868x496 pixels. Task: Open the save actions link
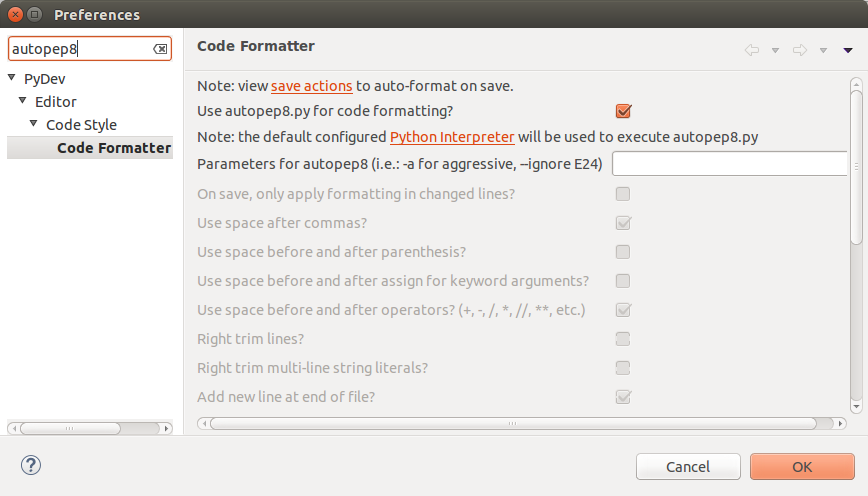pyautogui.click(x=312, y=86)
